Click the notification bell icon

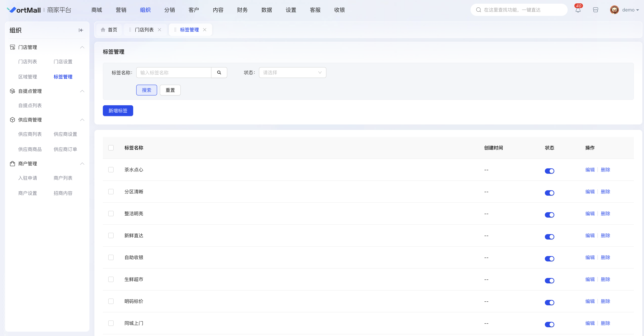tap(578, 10)
